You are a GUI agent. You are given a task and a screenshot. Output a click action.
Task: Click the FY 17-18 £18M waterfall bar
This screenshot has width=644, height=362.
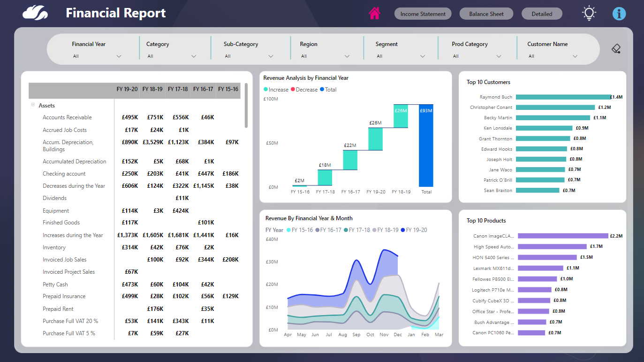[x=325, y=177]
